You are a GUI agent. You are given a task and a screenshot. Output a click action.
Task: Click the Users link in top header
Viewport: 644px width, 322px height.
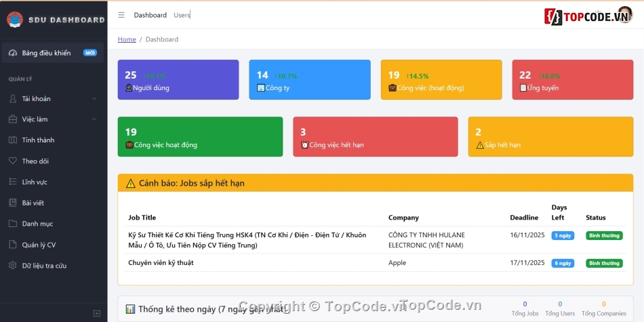coord(182,15)
